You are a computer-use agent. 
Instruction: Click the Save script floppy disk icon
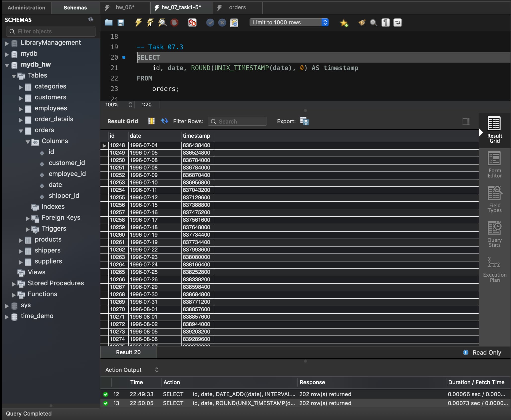(121, 23)
